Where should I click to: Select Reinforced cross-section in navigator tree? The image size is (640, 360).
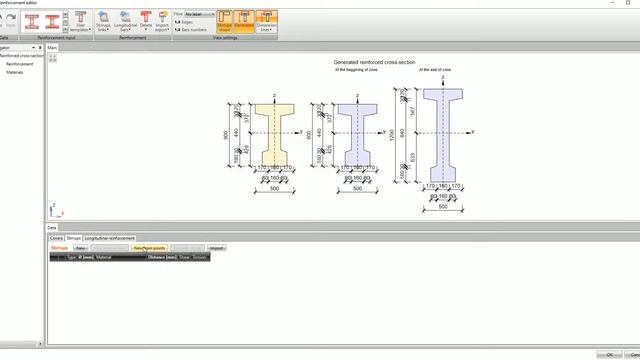21,56
